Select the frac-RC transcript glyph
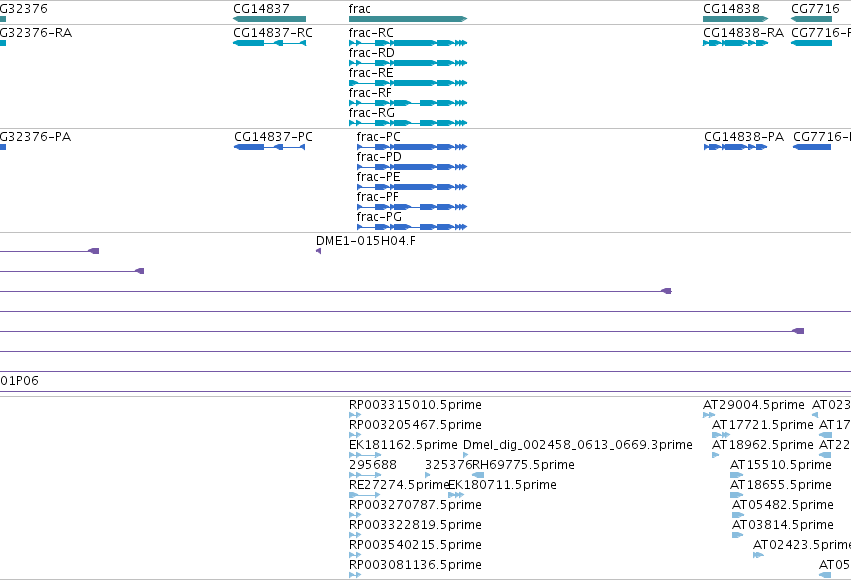 pyautogui.click(x=408, y=43)
